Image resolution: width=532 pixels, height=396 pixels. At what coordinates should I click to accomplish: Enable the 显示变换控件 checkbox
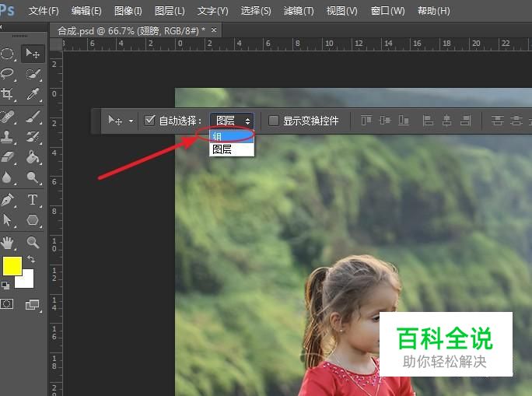(274, 120)
